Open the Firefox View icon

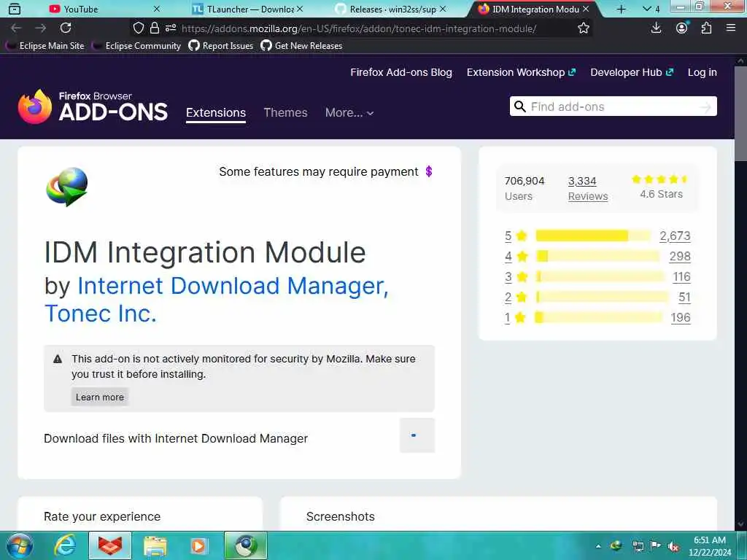tap(15, 9)
